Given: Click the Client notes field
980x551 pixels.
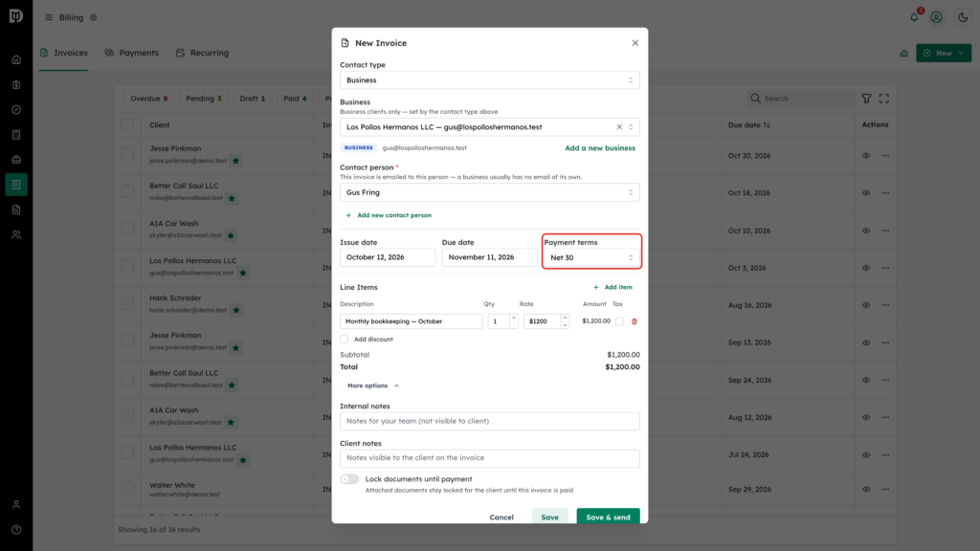Looking at the screenshot, I should point(489,458).
